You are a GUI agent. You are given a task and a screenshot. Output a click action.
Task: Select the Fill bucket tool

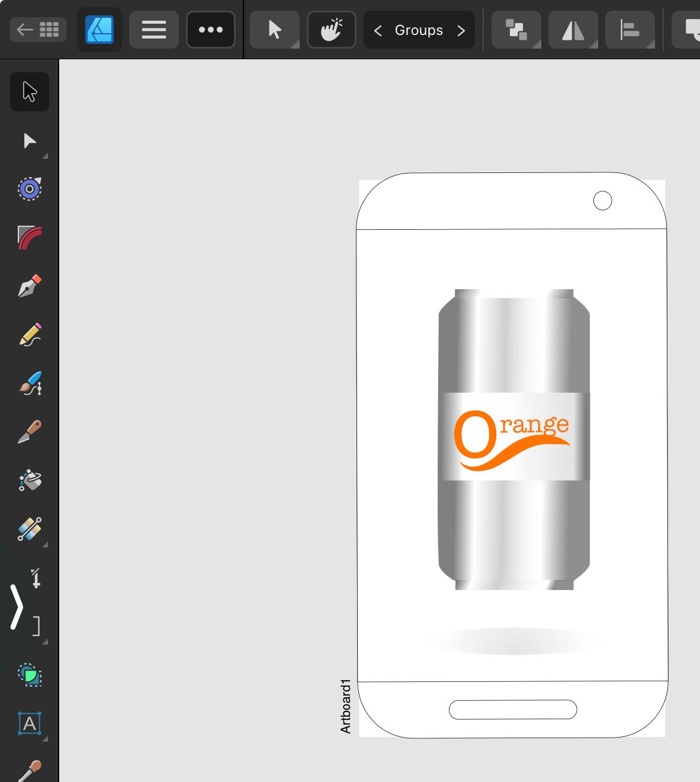30,480
